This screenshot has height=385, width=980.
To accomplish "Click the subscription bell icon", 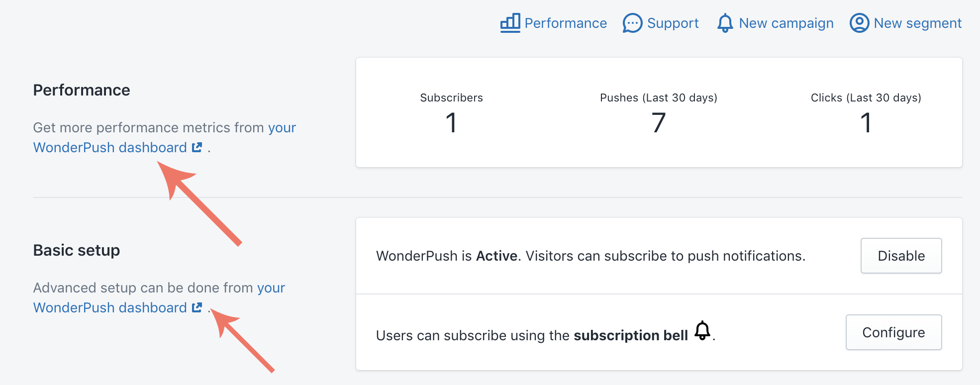I will click(702, 330).
